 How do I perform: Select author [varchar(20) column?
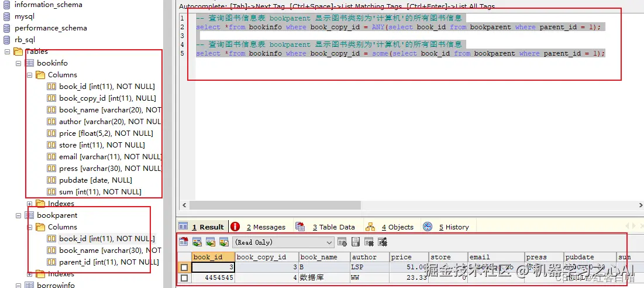[110, 122]
